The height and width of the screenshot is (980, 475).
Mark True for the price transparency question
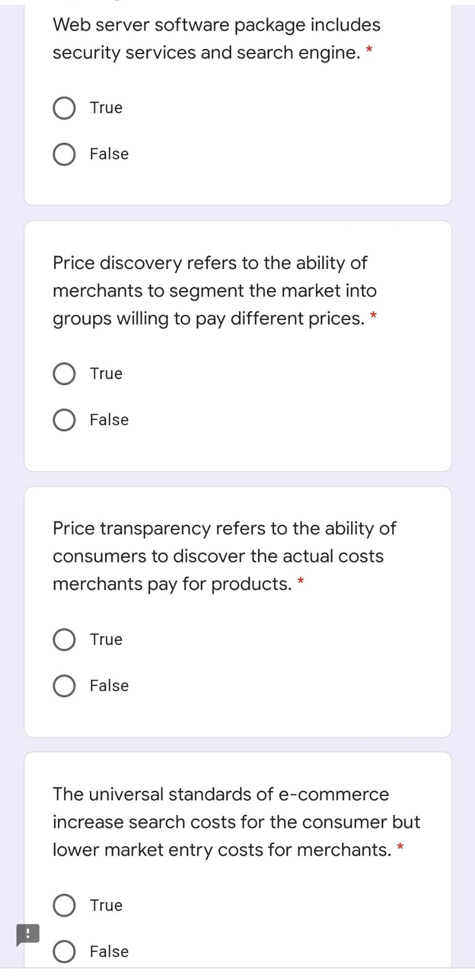coord(64,640)
